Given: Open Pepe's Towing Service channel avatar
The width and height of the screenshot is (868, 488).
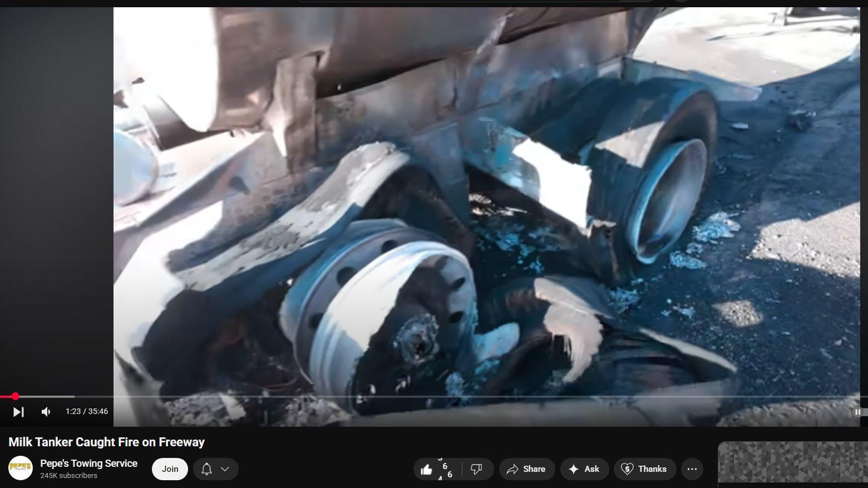Looking at the screenshot, I should click(x=21, y=469).
